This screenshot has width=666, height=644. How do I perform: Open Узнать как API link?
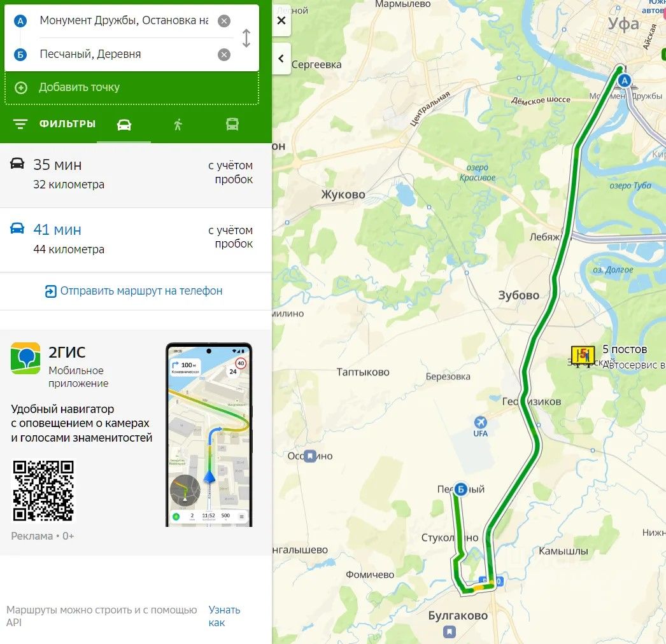(224, 616)
